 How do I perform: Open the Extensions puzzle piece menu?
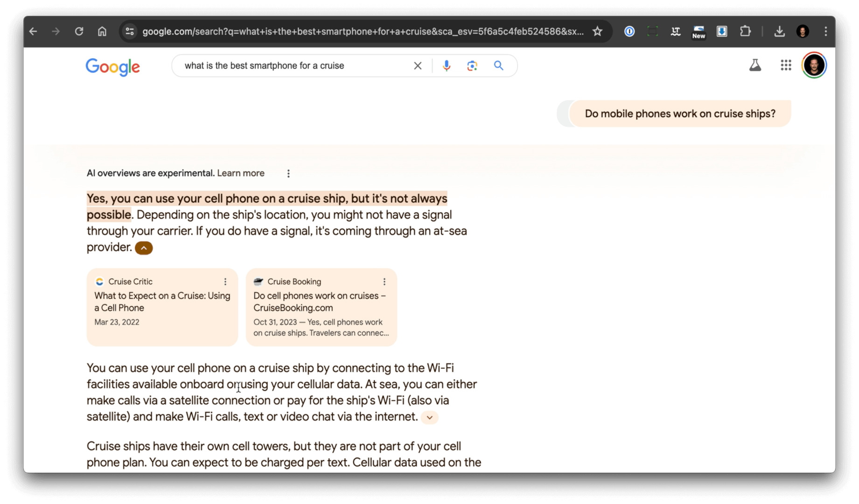point(745,31)
